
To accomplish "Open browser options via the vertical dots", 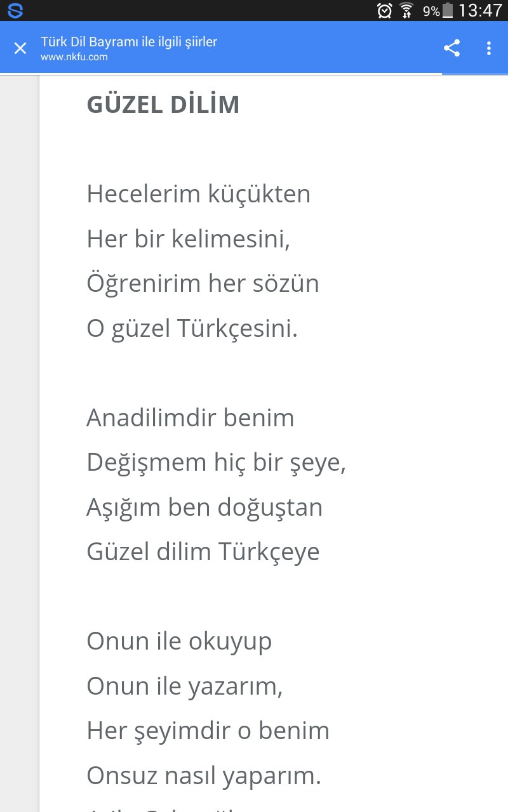I will 488,48.
